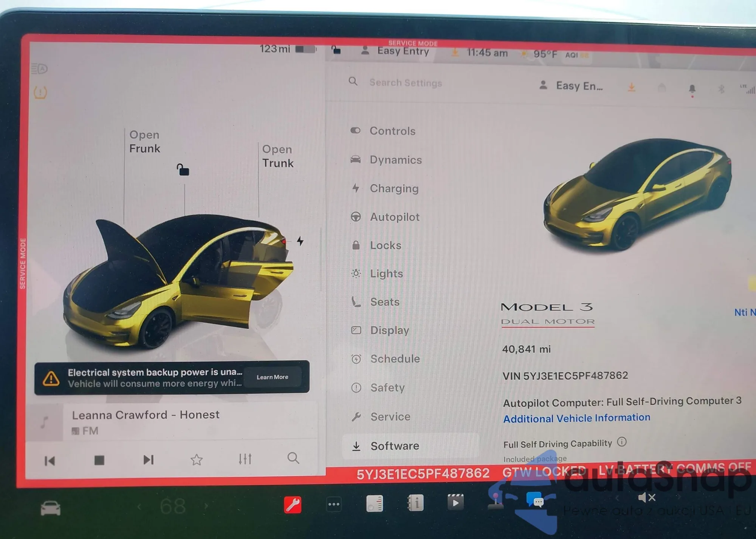Image resolution: width=756 pixels, height=539 pixels.
Task: Click the charge port lightning bolt icon
Action: pos(300,241)
